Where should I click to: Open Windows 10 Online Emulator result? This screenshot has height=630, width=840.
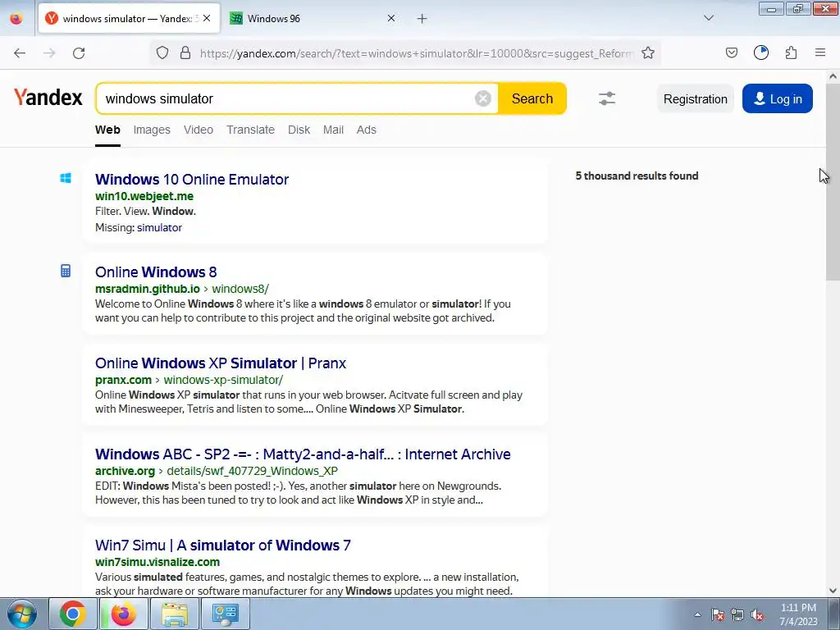(192, 180)
